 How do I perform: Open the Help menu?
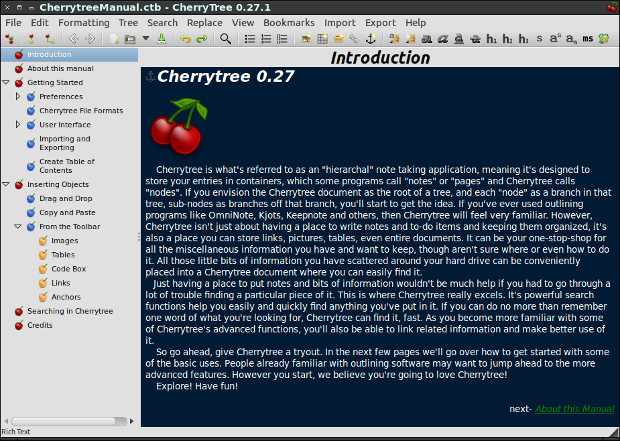[416, 23]
